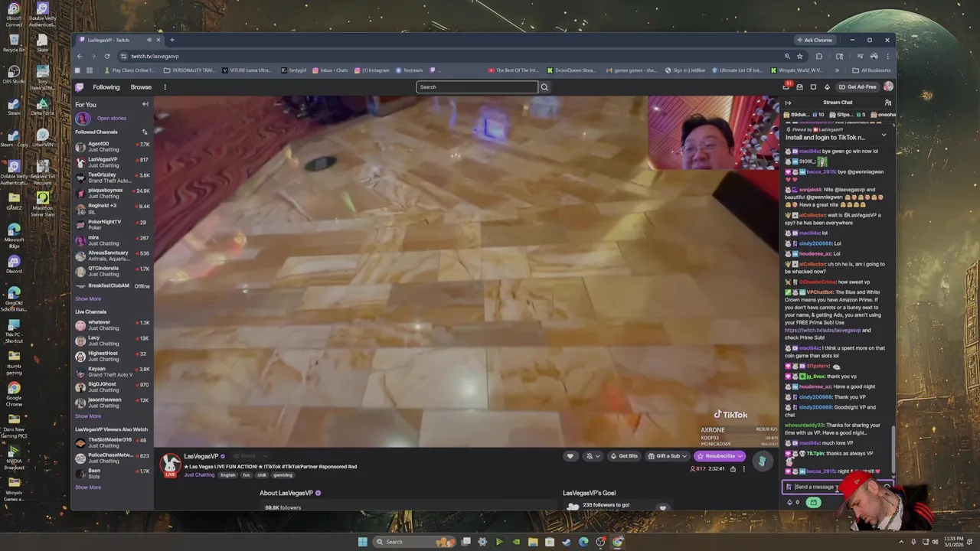Open Chrome extensions puzzle icon

point(819,56)
